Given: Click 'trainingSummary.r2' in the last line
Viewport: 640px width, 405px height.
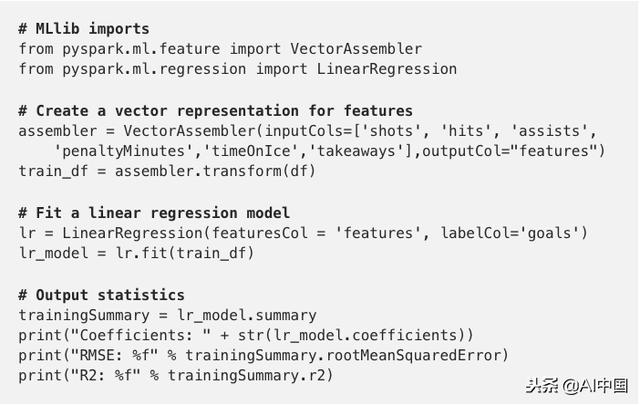Looking at the screenshot, I should click(x=249, y=375).
